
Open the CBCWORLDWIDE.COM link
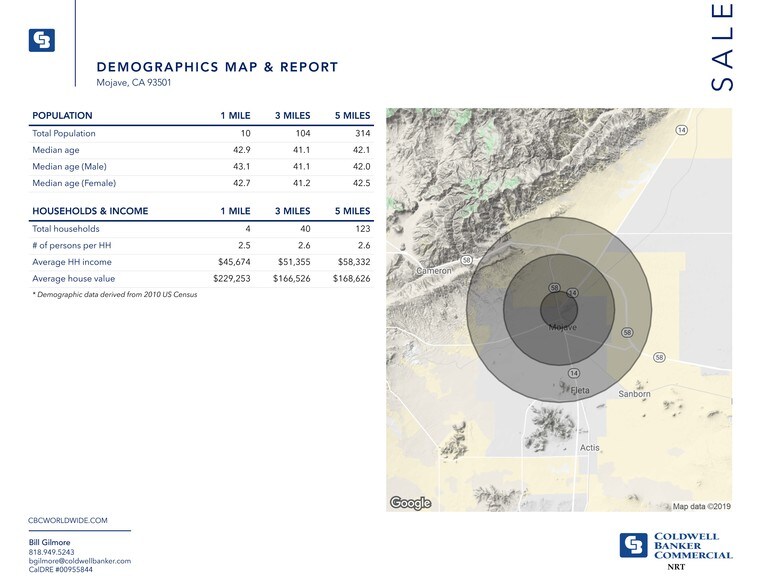coord(67,520)
